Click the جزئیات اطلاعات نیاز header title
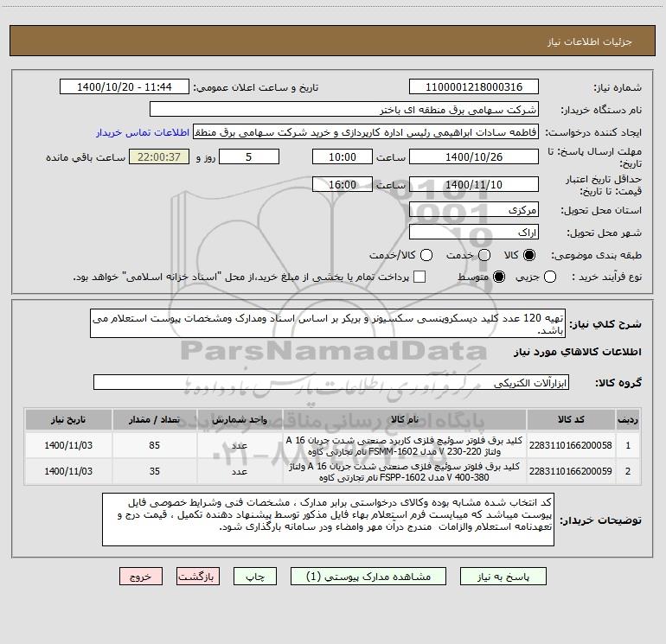The image size is (666, 644). pyautogui.click(x=590, y=41)
